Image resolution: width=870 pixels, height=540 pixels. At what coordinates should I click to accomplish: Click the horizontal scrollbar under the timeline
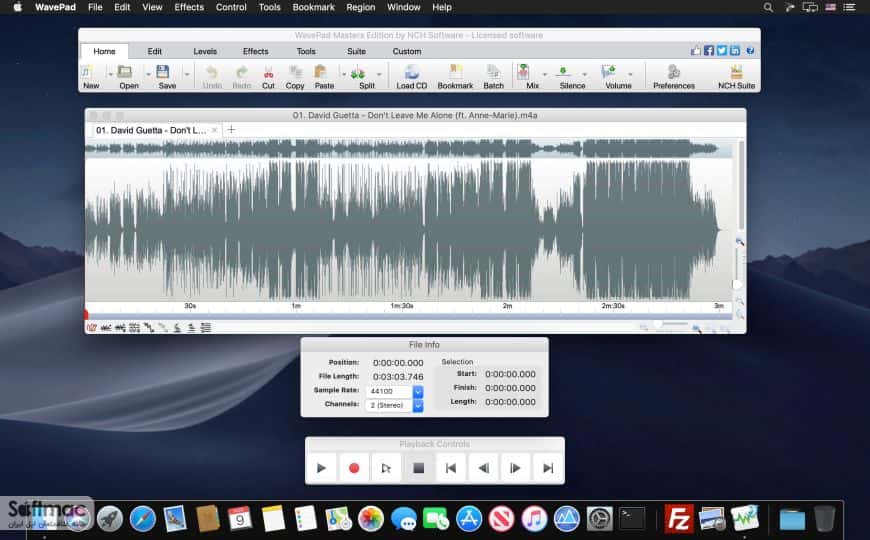point(409,316)
